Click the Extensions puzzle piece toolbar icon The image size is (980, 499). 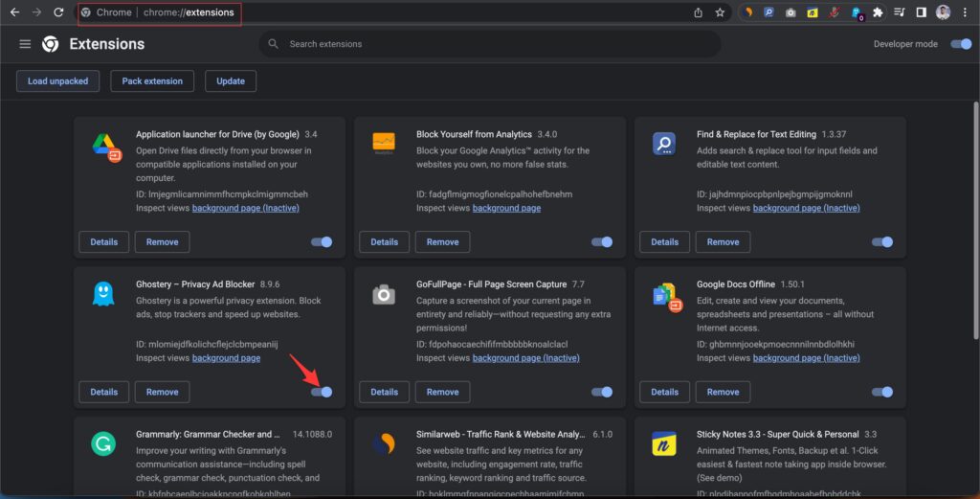point(878,12)
